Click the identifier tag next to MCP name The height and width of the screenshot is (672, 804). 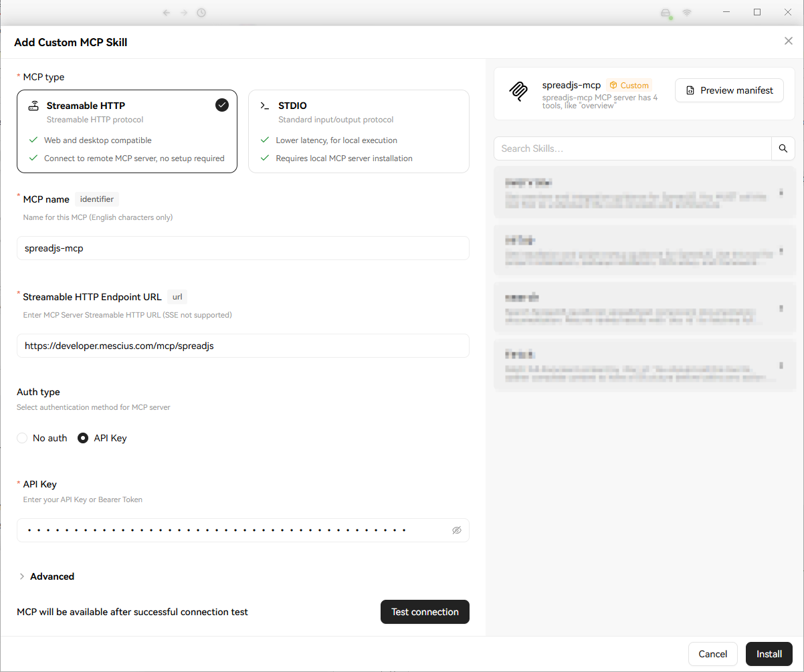(97, 199)
